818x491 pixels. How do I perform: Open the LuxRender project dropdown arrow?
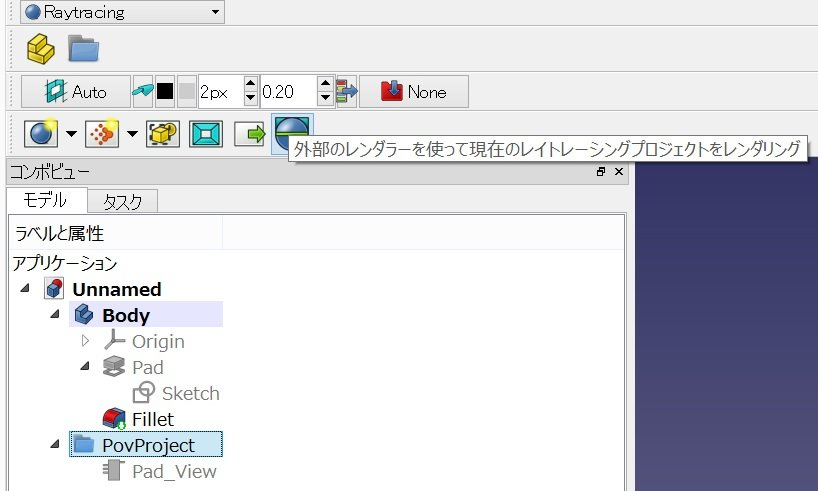[x=133, y=134]
